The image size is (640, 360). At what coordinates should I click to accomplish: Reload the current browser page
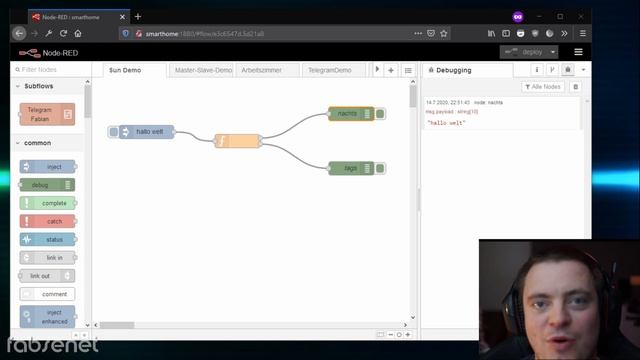pyautogui.click(x=63, y=33)
